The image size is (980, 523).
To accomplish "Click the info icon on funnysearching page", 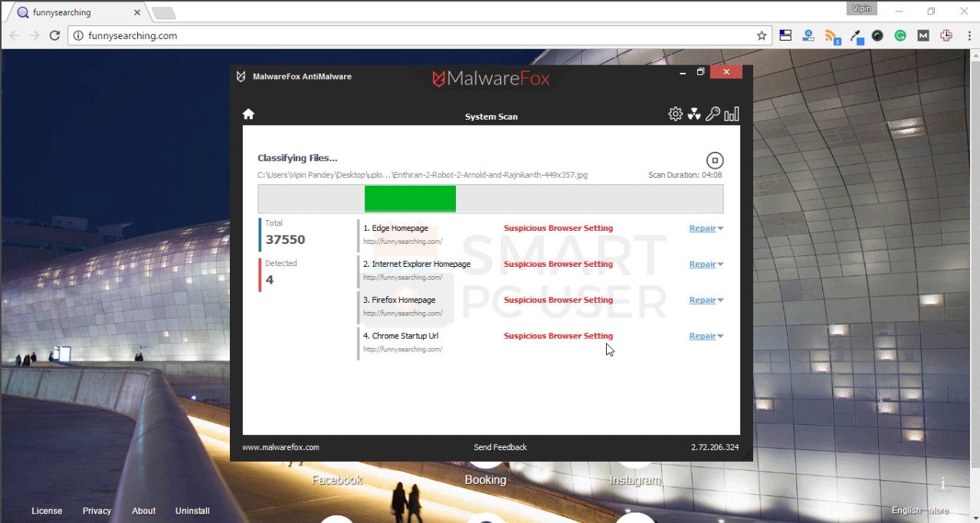I will click(943, 483).
